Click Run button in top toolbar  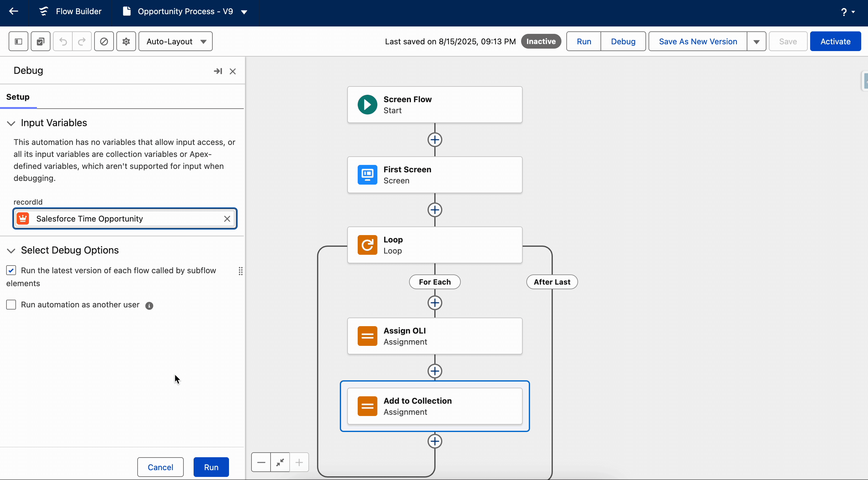click(x=584, y=42)
